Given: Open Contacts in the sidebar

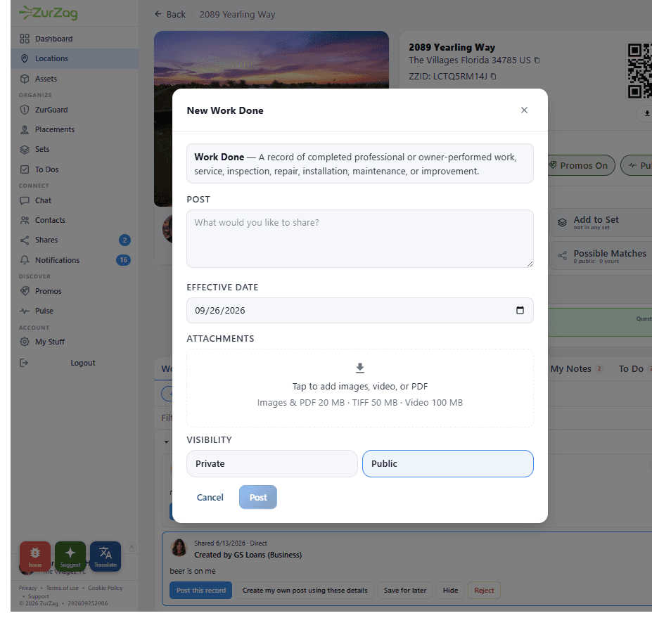Looking at the screenshot, I should coord(75,220).
